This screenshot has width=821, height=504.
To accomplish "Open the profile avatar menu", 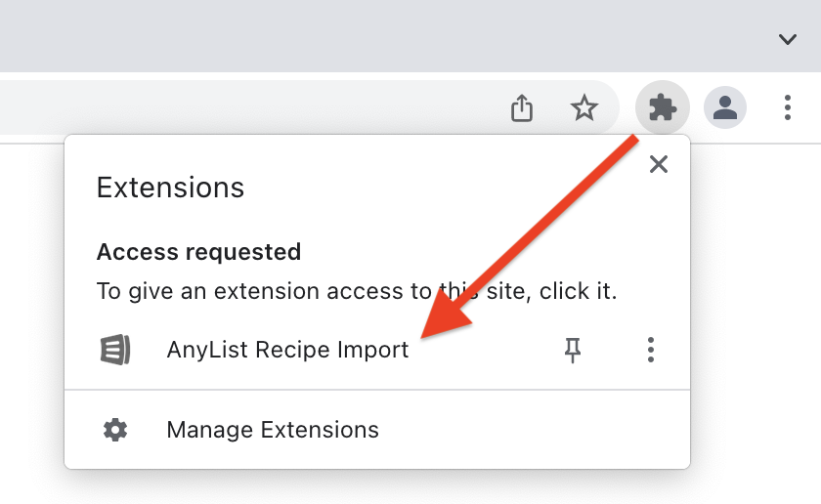I will coord(725,106).
